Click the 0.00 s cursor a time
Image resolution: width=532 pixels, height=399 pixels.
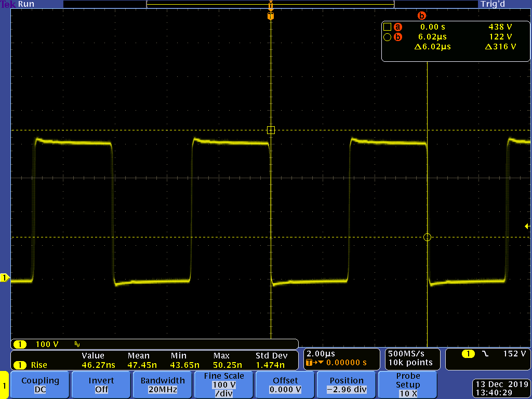coord(433,27)
